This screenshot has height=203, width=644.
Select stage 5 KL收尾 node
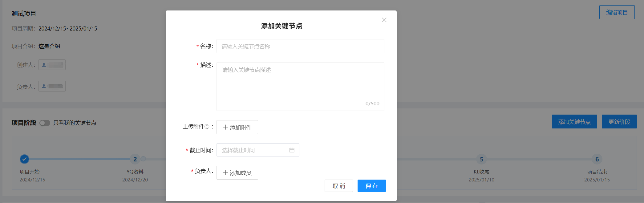coord(481,159)
